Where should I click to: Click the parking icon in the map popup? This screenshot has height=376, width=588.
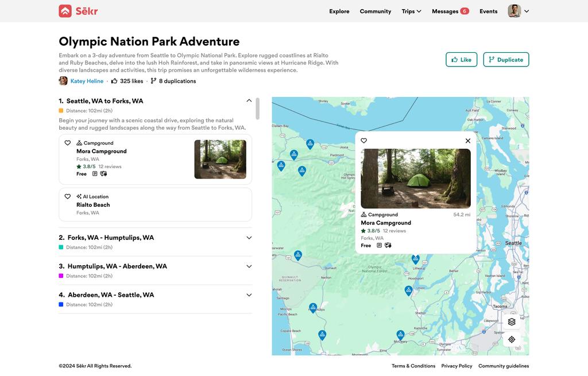point(379,246)
